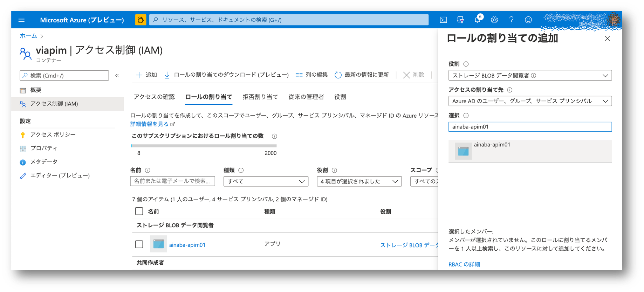Click the 追加 plus button
The height and width of the screenshot is (292, 644).
click(146, 75)
